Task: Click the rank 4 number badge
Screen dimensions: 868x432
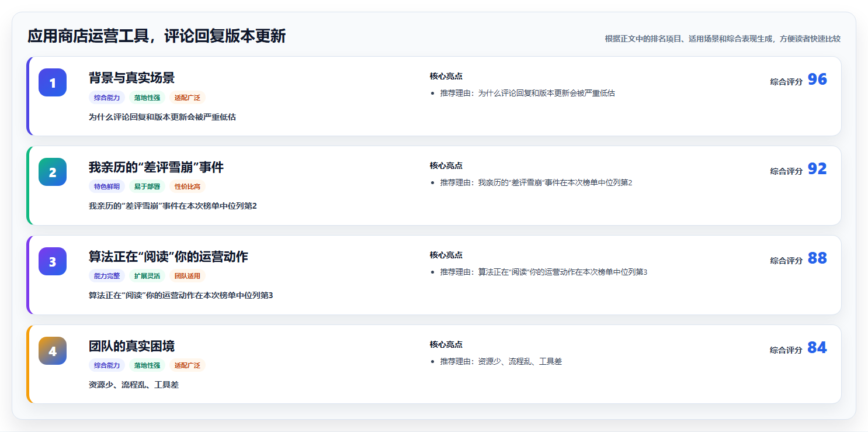Action: tap(53, 351)
